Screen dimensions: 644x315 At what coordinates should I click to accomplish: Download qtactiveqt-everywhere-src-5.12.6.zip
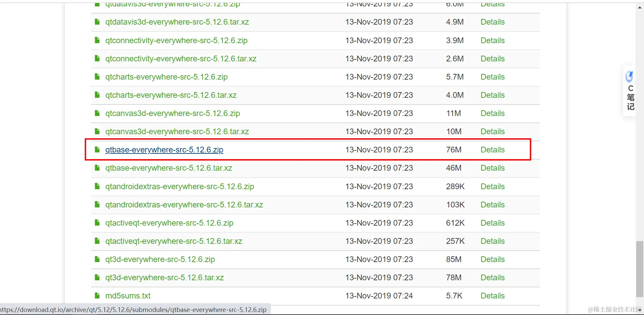[169, 223]
